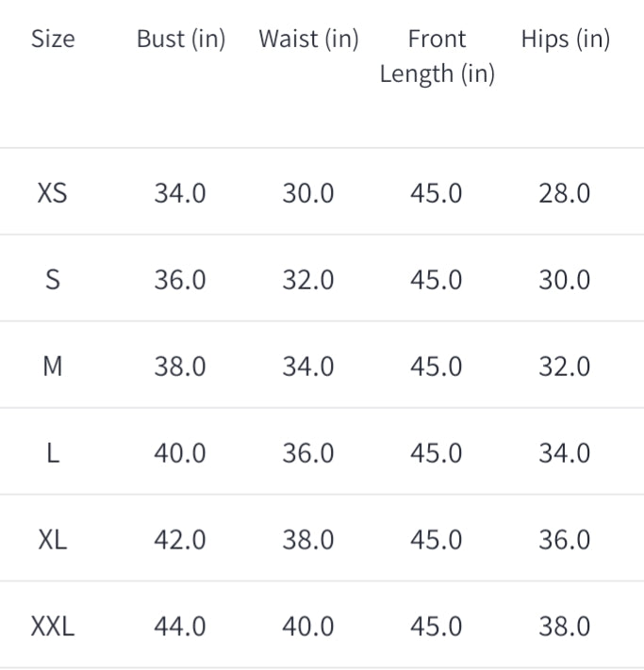
Task: Click the 34.0 bust value for XS
Action: pyautogui.click(x=180, y=193)
